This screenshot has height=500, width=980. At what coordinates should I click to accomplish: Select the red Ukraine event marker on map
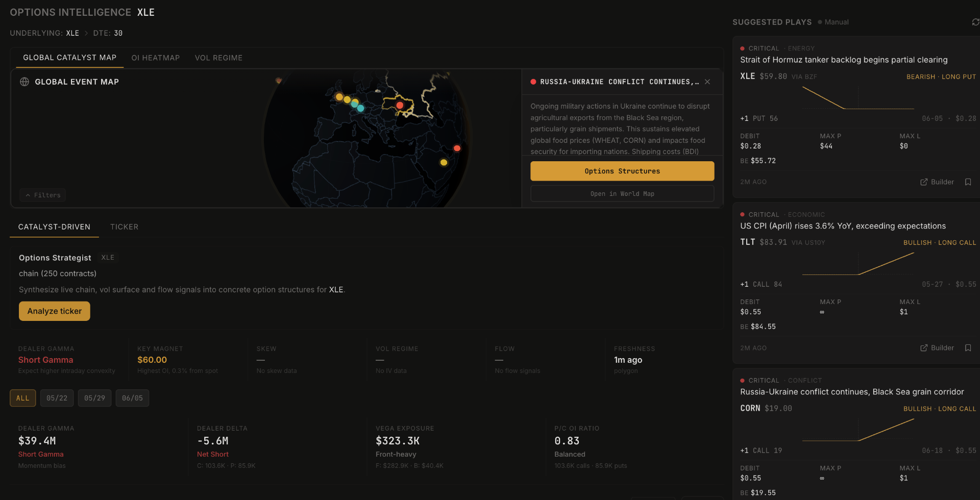point(400,106)
